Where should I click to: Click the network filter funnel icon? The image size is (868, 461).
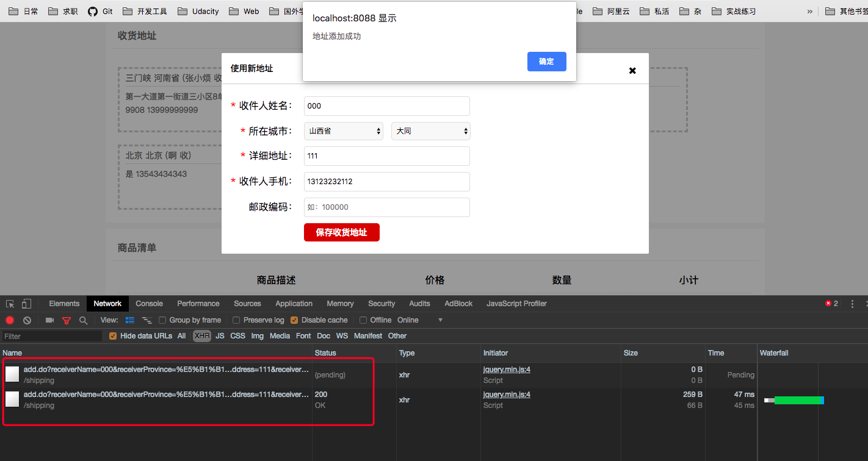66,320
